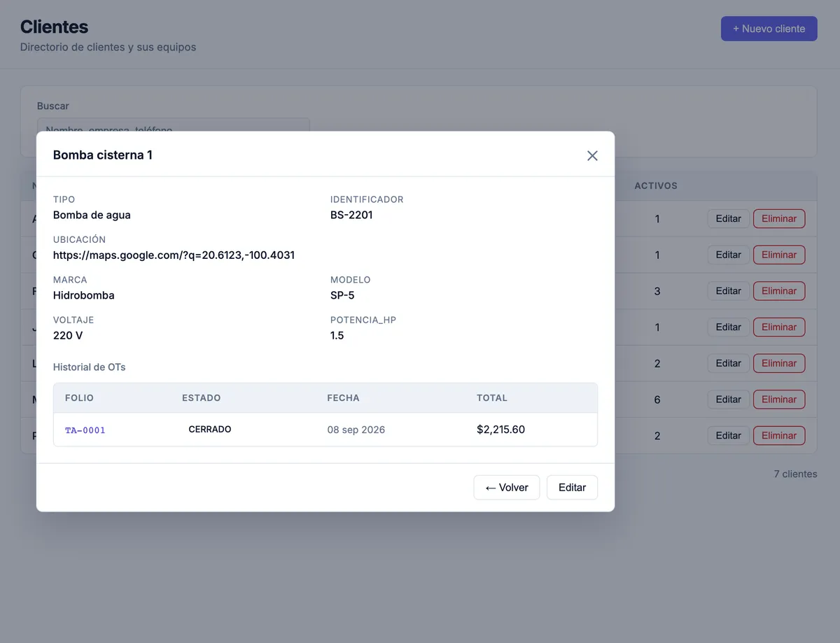This screenshot has width=840, height=643.
Task: Click Editar in the Bomba cisterna 1 dialog footer
Action: 572,488
